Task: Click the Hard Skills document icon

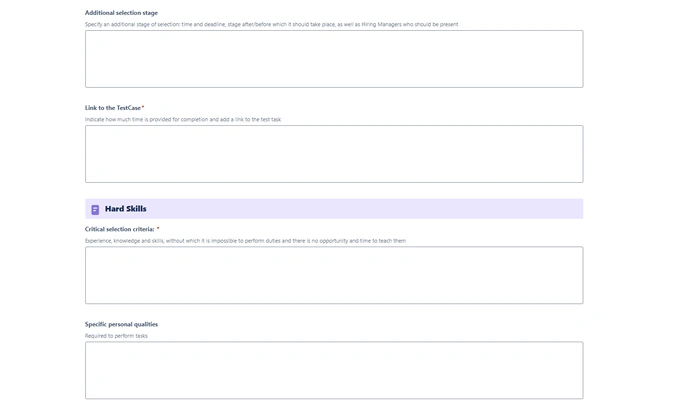Action: [x=95, y=209]
